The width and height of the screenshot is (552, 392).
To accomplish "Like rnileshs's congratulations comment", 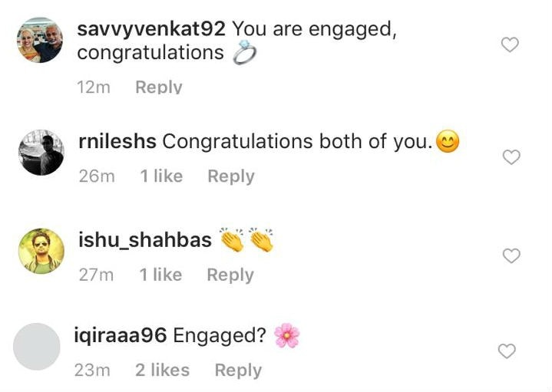I will (x=511, y=157).
